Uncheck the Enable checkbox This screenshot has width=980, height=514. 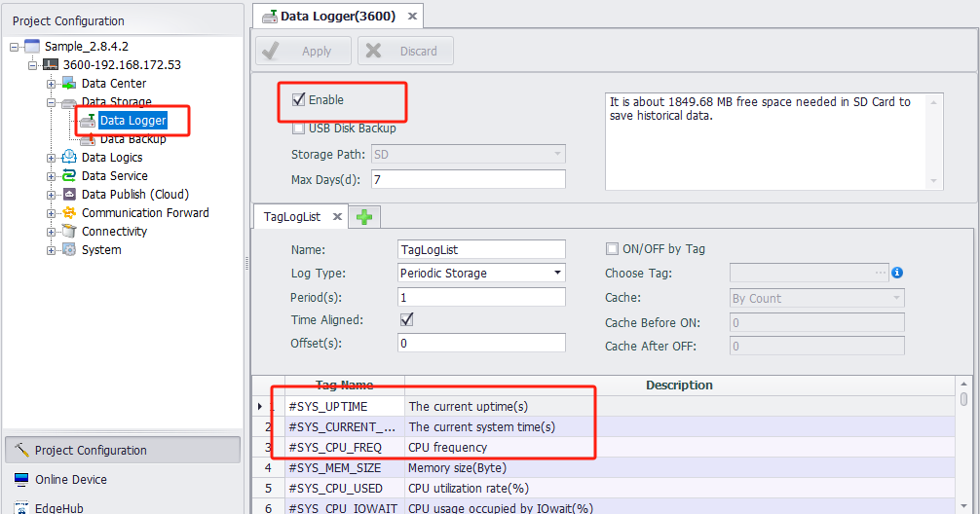299,99
